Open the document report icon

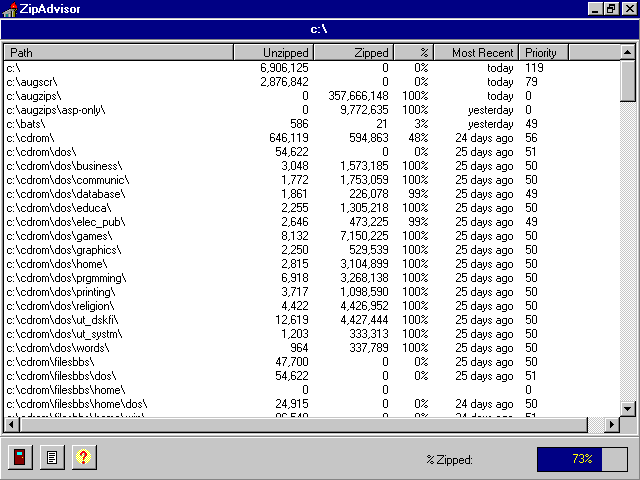(52, 458)
